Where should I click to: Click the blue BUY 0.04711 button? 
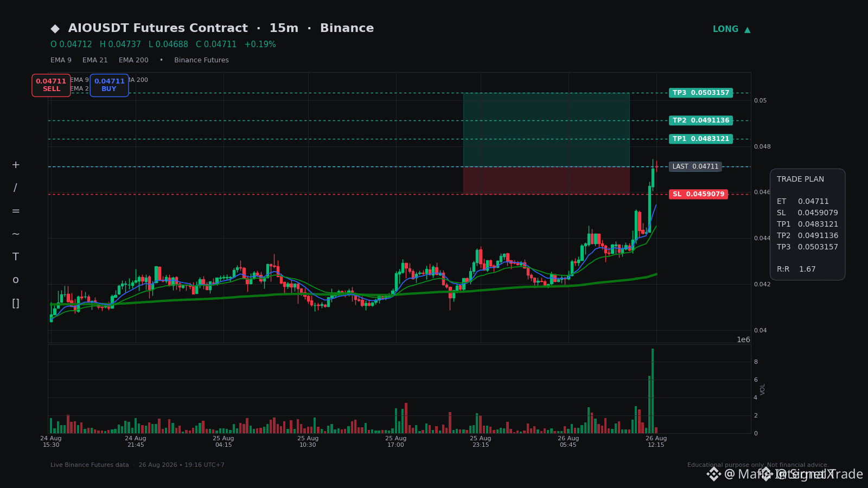click(109, 85)
